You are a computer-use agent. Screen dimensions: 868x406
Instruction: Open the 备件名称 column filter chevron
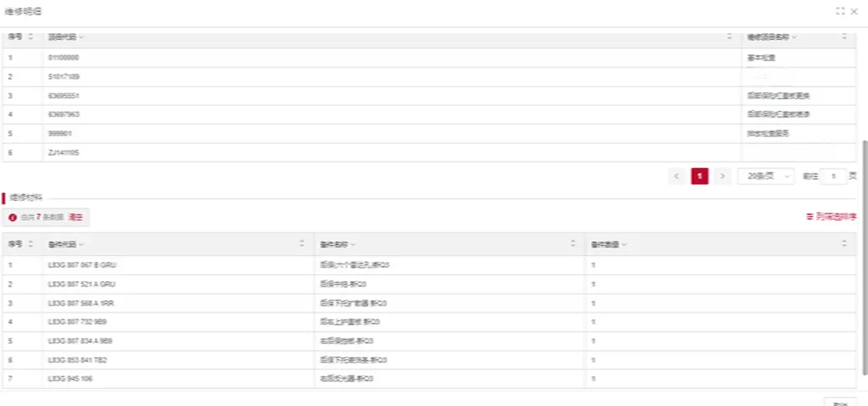pos(353,244)
